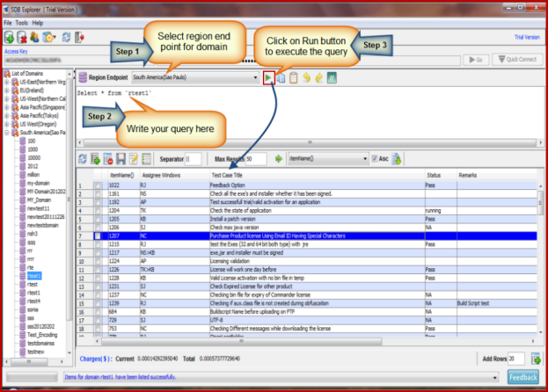Click the Add Rows number field
The width and height of the screenshot is (548, 392).
point(516,359)
